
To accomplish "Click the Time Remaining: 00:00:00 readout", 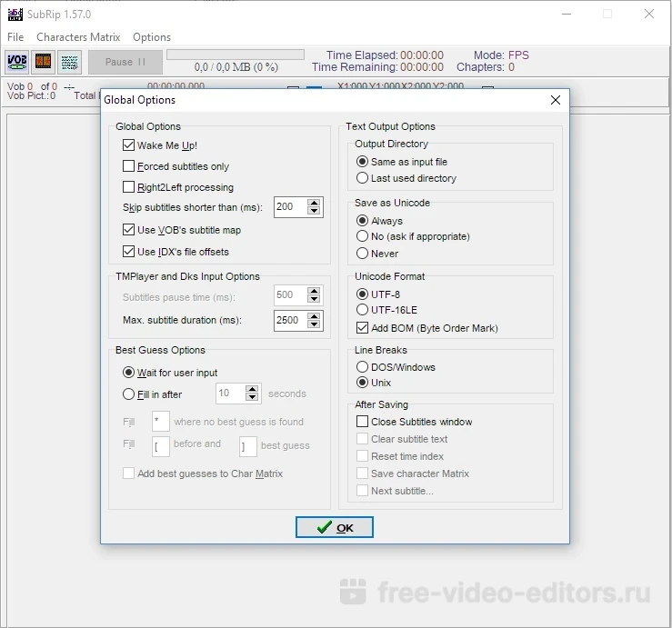I will (377, 67).
